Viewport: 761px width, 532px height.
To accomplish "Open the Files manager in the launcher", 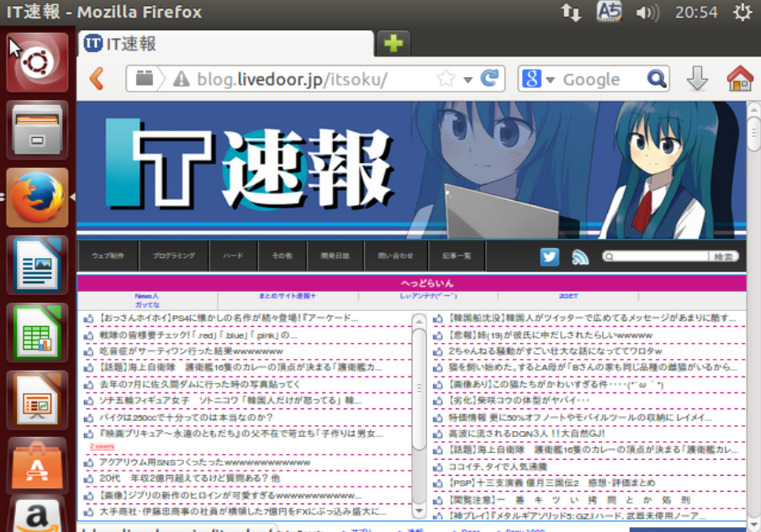I will 37,130.
